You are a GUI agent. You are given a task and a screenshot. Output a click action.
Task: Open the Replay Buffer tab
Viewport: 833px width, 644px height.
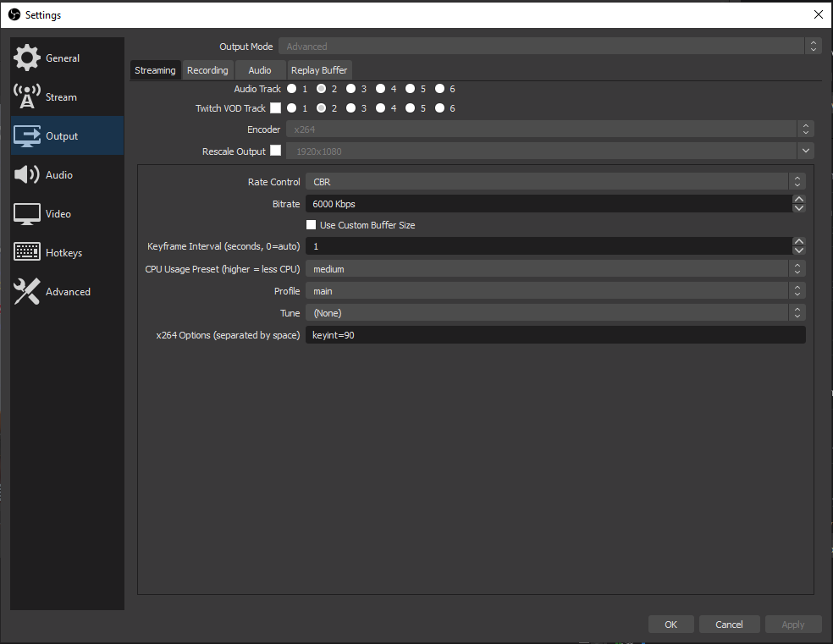click(319, 69)
